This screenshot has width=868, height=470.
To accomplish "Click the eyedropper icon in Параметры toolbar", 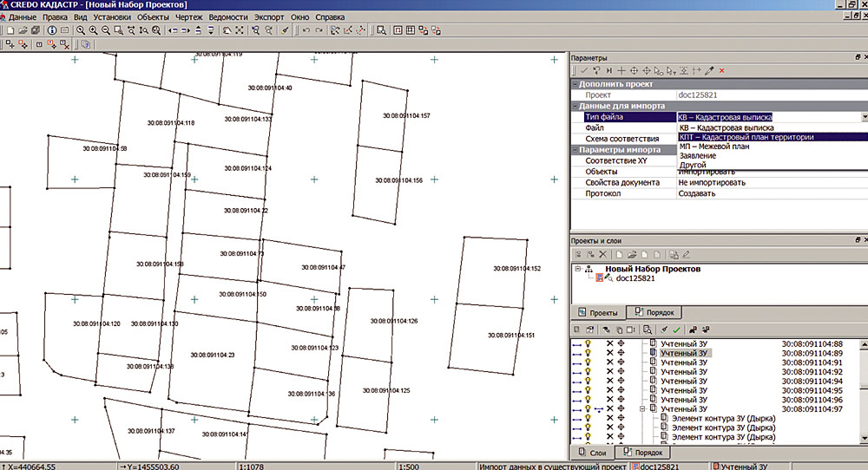I will (709, 71).
